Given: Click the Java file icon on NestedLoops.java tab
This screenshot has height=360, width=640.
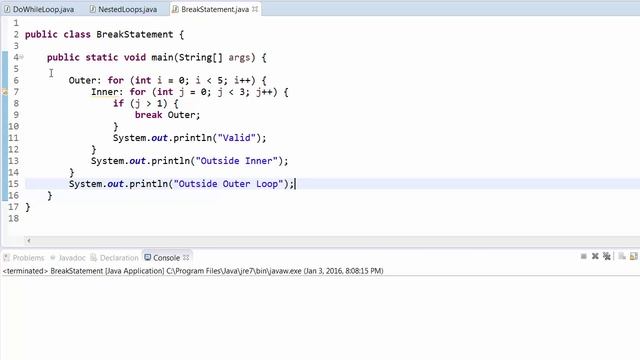Looking at the screenshot, I should pyautogui.click(x=93, y=9).
